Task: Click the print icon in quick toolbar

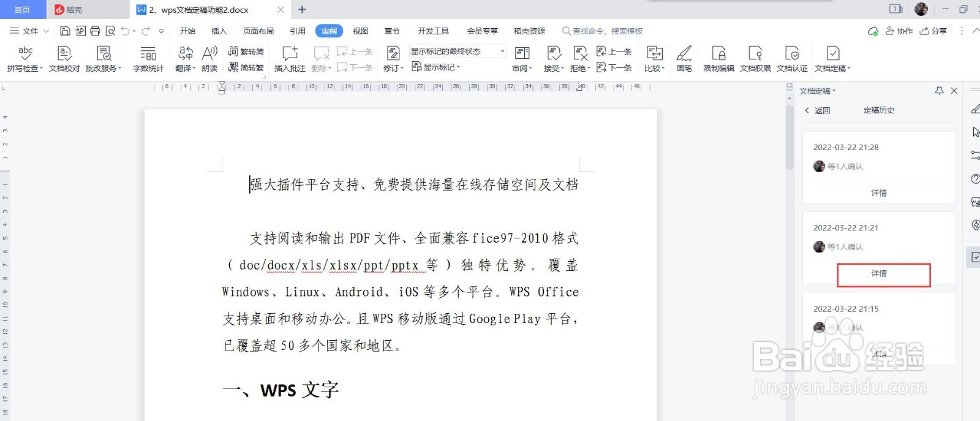Action: coord(95,31)
